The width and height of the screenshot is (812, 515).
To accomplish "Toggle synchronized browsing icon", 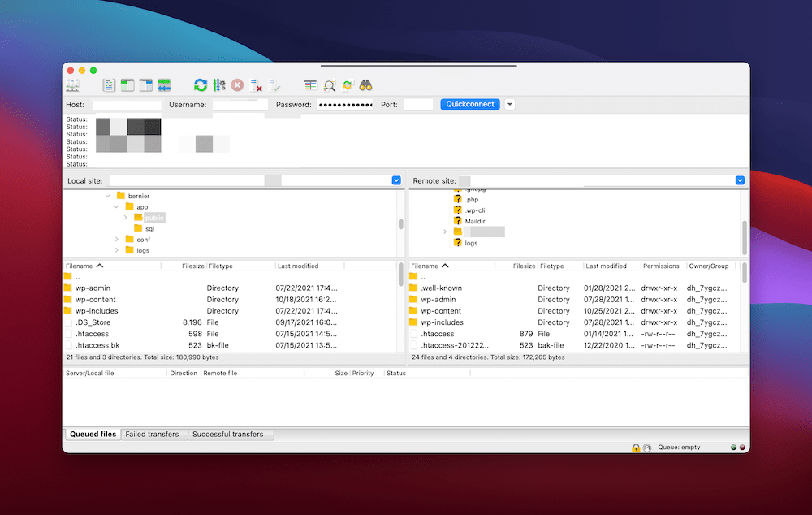I will click(348, 85).
